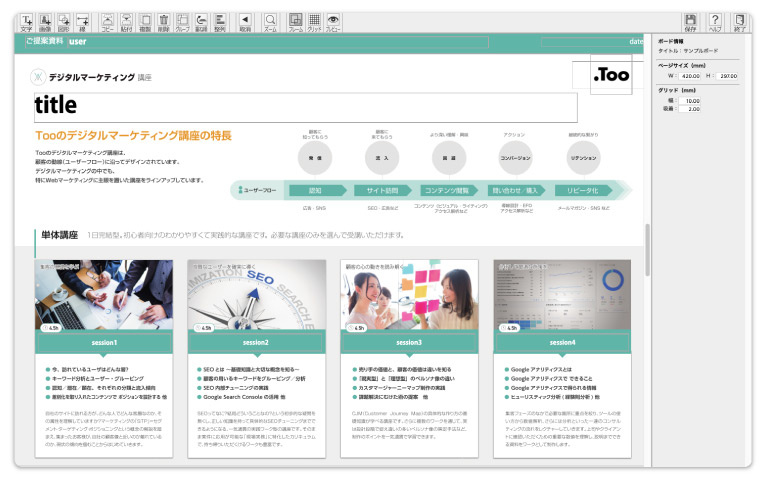762x480 pixels.
Task: Select the sticky notes photo in session3
Action: point(409,295)
